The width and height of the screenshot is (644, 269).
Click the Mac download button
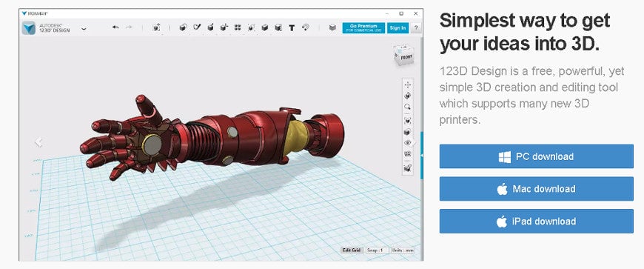click(x=536, y=189)
